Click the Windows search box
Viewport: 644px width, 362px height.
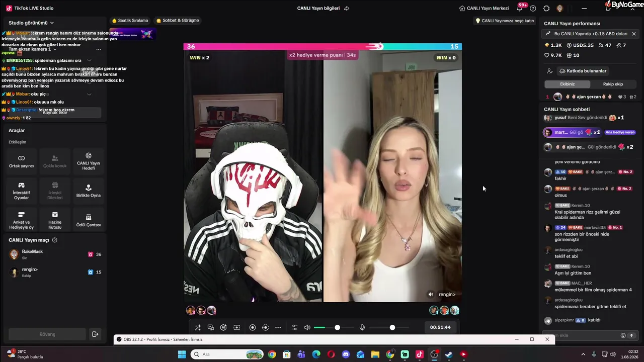[227, 354]
